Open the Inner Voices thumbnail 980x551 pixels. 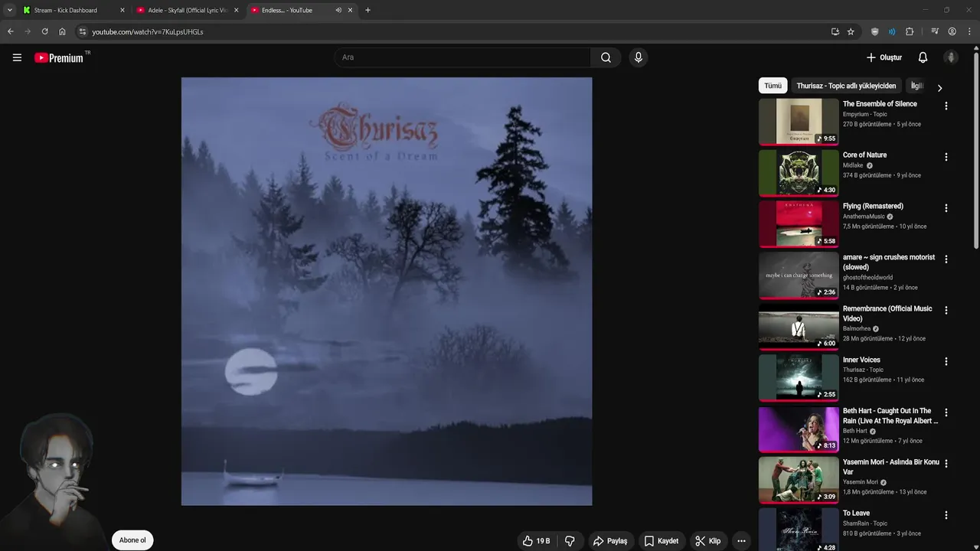coord(799,377)
